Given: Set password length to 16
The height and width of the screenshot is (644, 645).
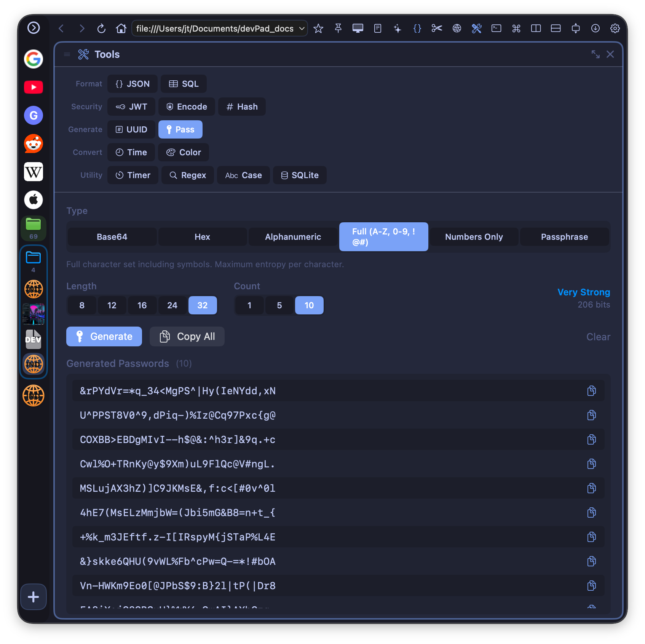Looking at the screenshot, I should 142,305.
